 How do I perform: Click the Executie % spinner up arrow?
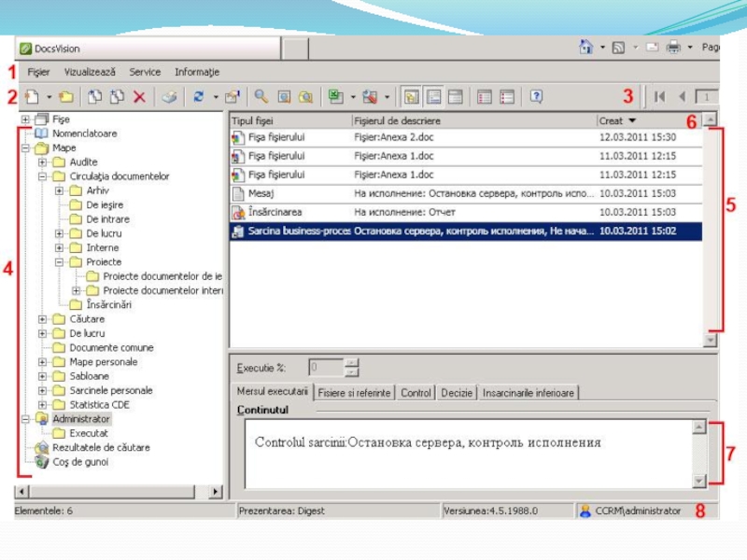351,363
